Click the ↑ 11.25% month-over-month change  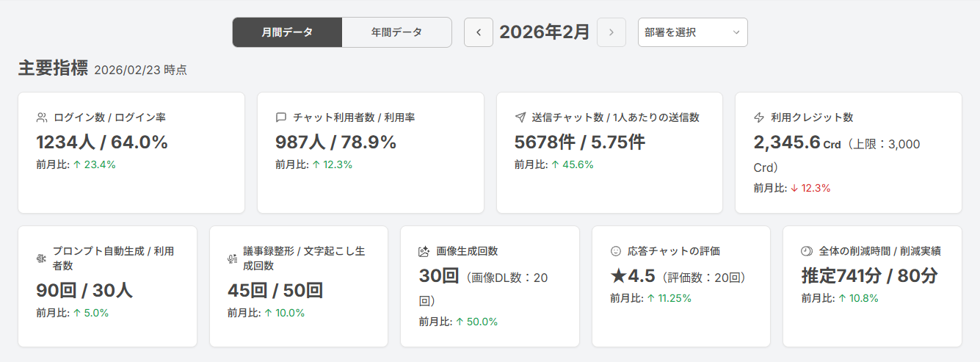coord(669,298)
